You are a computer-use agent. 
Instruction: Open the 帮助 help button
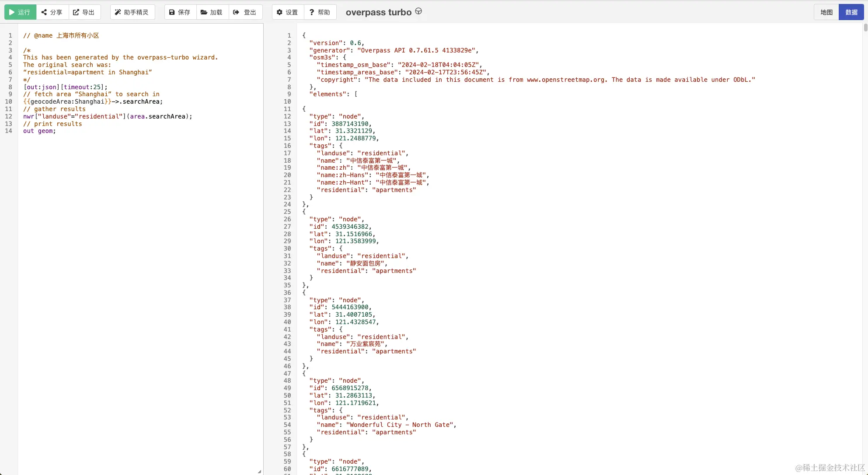tap(320, 12)
